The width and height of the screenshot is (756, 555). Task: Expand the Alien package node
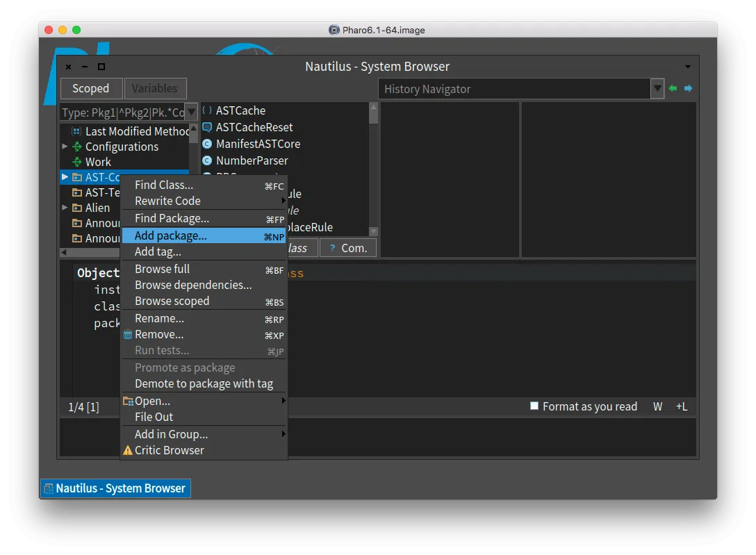click(65, 208)
